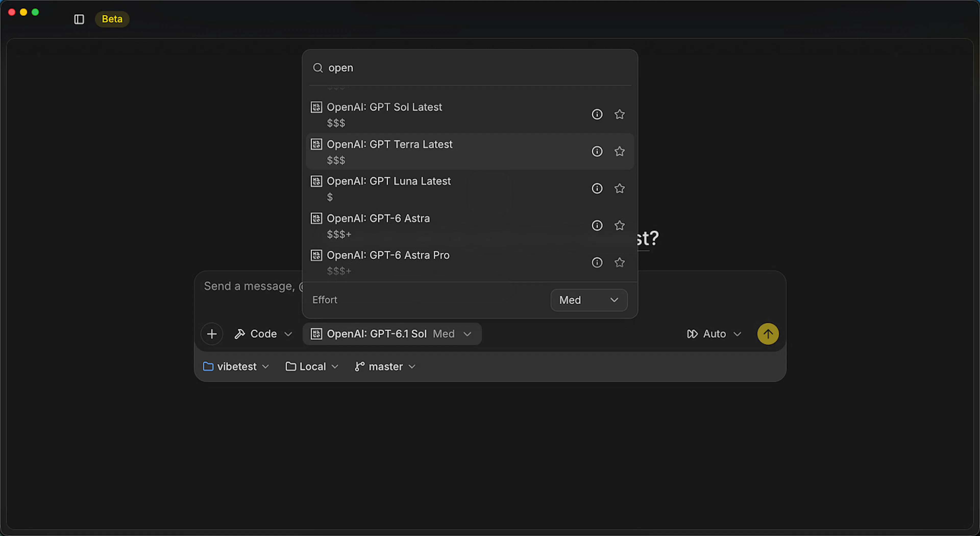This screenshot has height=536, width=980.
Task: Click the Effort label text
Action: tap(325, 300)
